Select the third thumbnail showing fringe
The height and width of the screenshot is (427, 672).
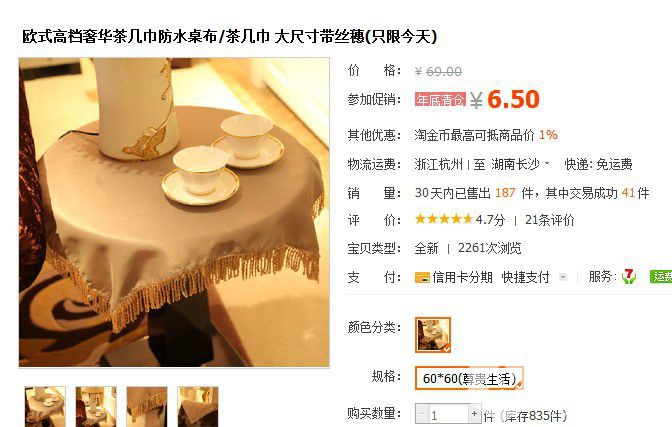coord(147,406)
